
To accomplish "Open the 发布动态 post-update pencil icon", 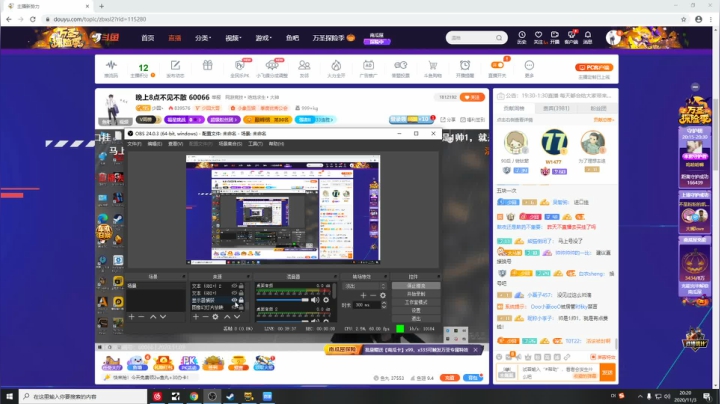I will pos(175,65).
